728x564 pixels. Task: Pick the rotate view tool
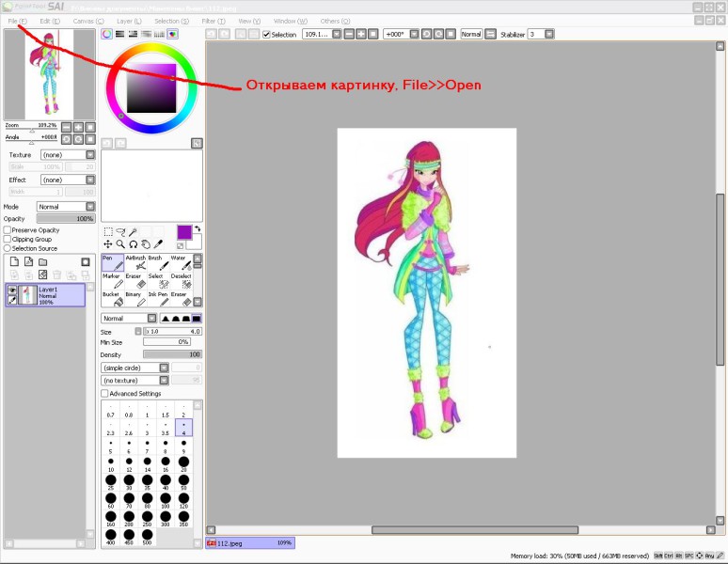tap(134, 244)
